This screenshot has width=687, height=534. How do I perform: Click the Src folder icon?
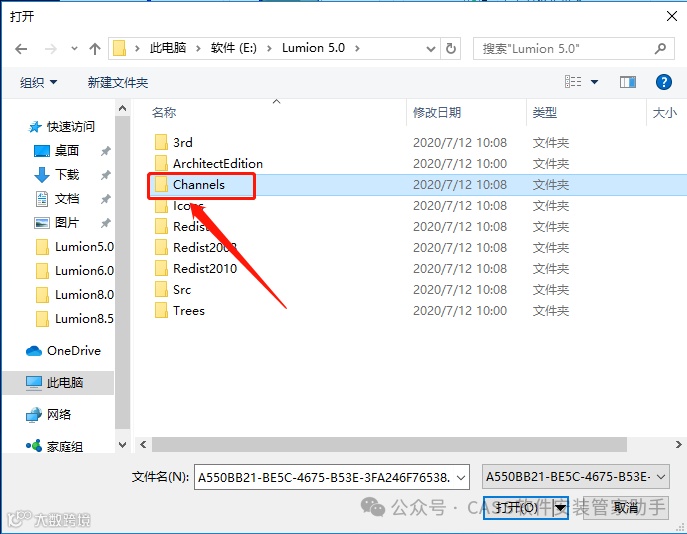(x=161, y=289)
